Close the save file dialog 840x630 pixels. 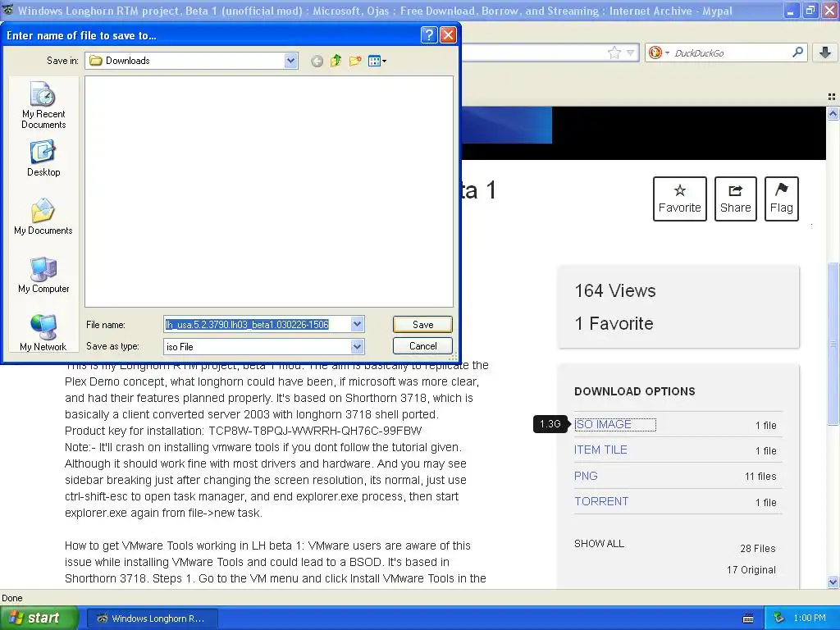448,35
